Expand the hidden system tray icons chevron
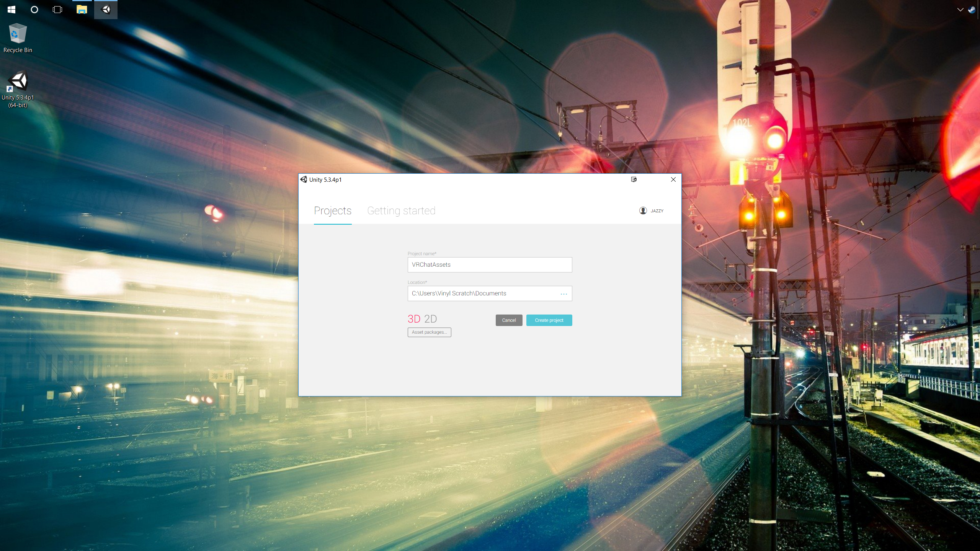Image resolution: width=980 pixels, height=551 pixels. (x=960, y=10)
